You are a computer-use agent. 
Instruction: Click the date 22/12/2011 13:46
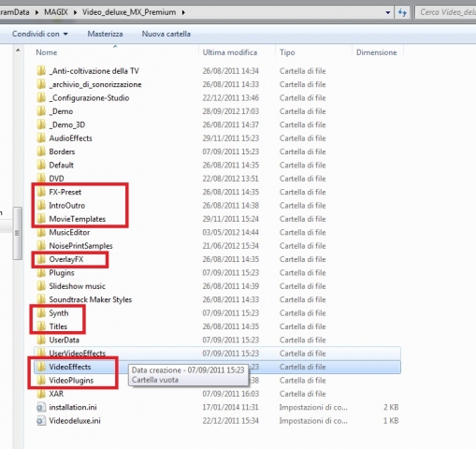click(231, 97)
